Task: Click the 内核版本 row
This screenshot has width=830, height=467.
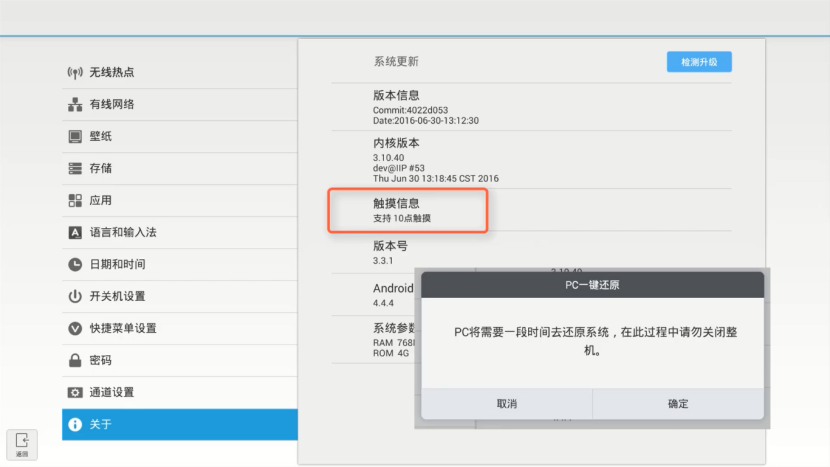Action: pyautogui.click(x=531, y=159)
